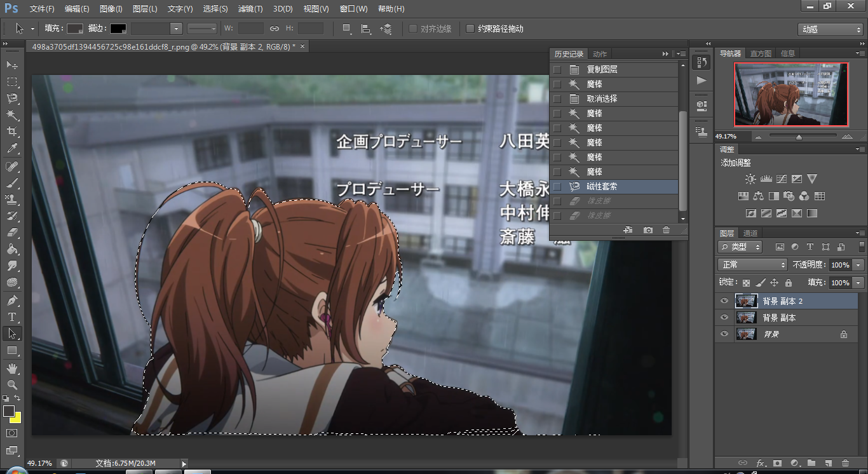Add a Brightness/Contrast adjustment
This screenshot has height=474, width=868.
point(750,179)
